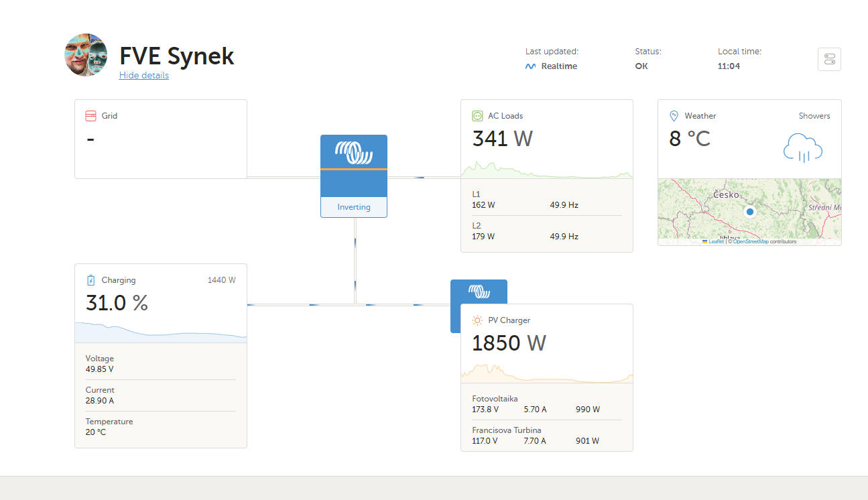
Task: Click the blue location marker on map
Action: [x=750, y=212]
